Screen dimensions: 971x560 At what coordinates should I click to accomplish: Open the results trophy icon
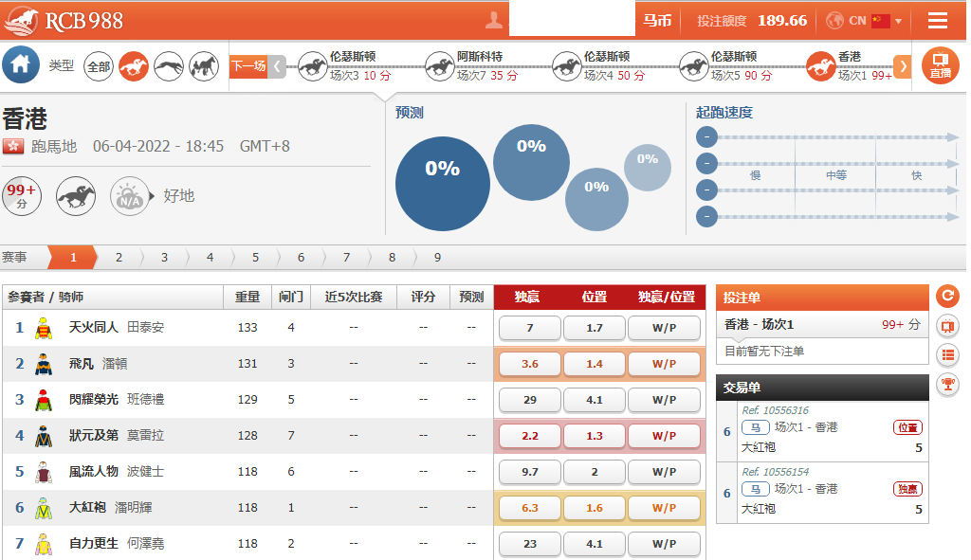pos(946,384)
